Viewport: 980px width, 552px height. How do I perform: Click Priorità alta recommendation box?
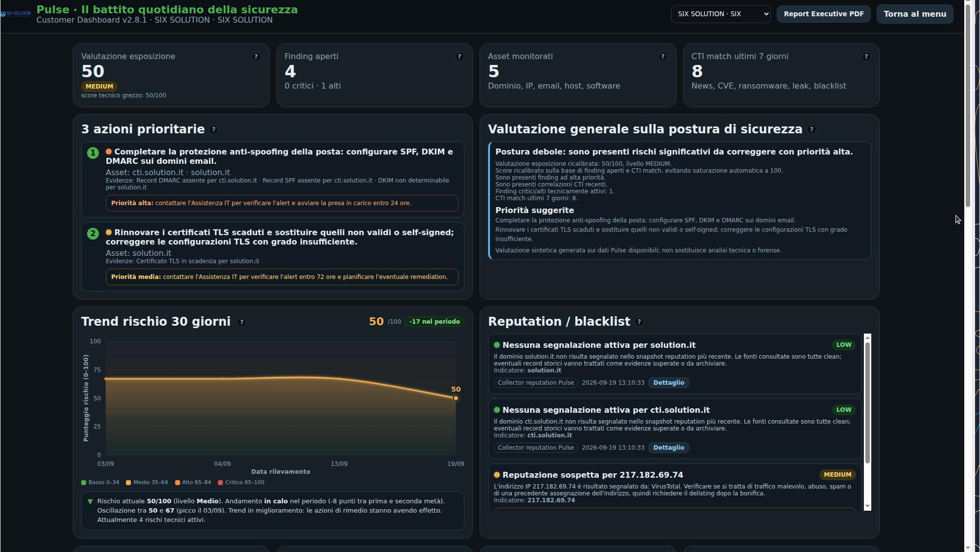[282, 203]
